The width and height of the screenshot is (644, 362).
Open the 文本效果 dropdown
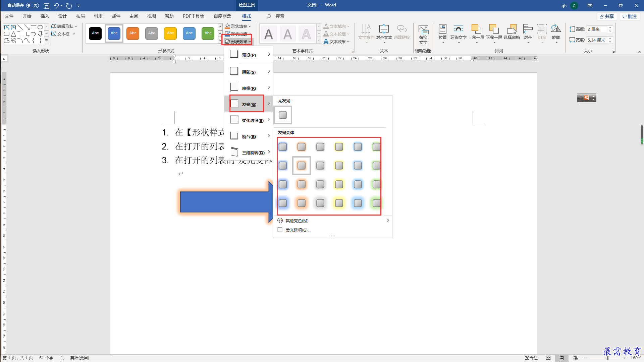337,42
